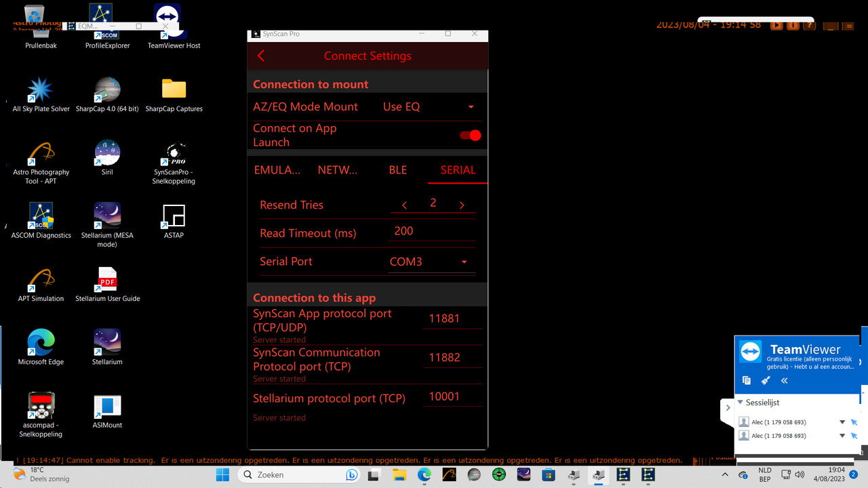Image resolution: width=868 pixels, height=488 pixels.
Task: Click TeamViewer panel copy/clipboard icon
Action: (747, 381)
